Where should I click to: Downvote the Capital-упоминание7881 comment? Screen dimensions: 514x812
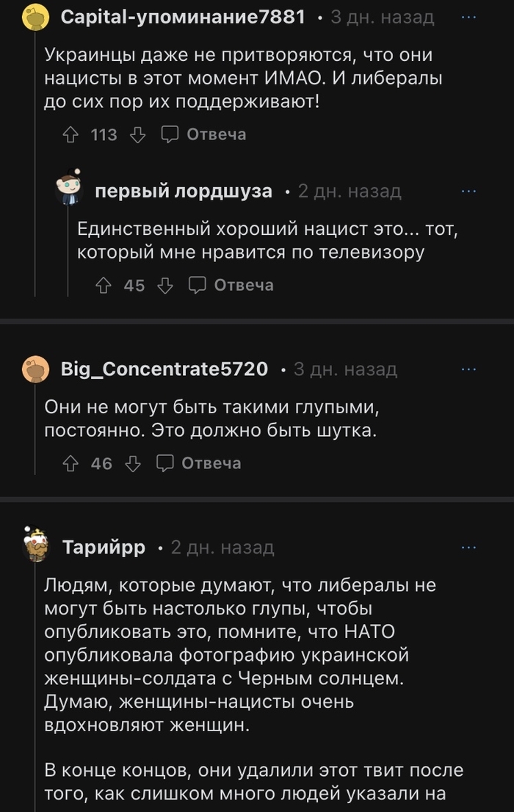pyautogui.click(x=137, y=134)
